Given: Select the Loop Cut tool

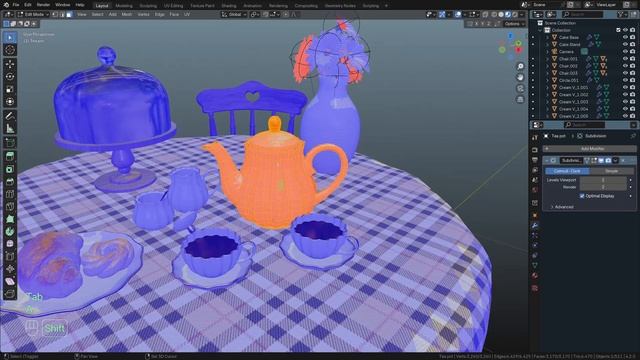Looking at the screenshot, I should click(10, 194).
